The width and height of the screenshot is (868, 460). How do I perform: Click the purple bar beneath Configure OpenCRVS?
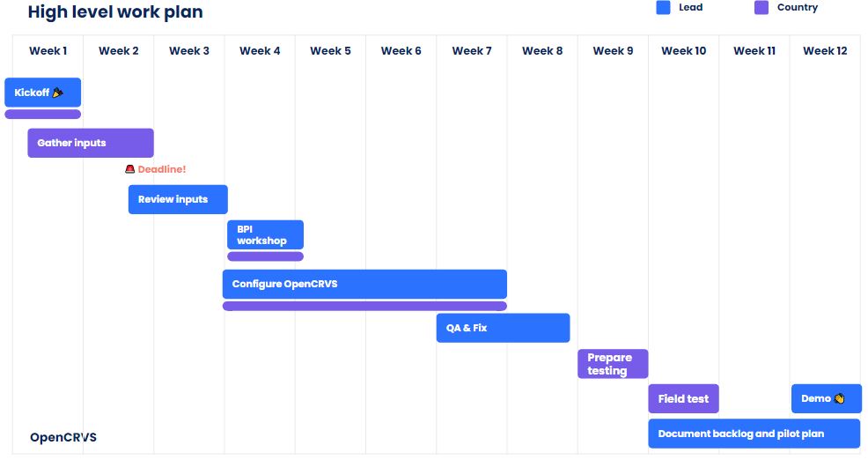click(x=364, y=306)
